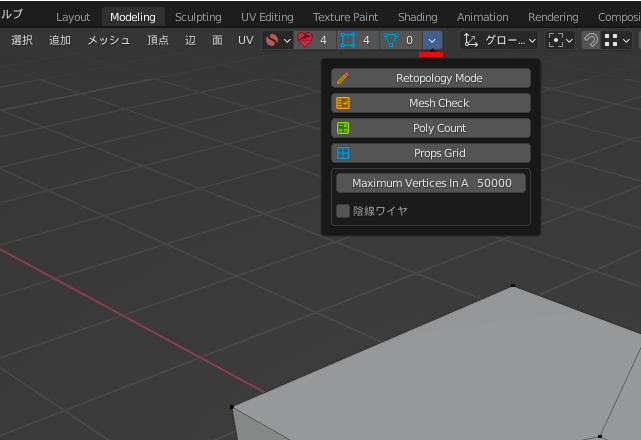Viewport: 641px width, 440px height.
Task: Click the quad count value 4 beside the square
Action: 366,40
